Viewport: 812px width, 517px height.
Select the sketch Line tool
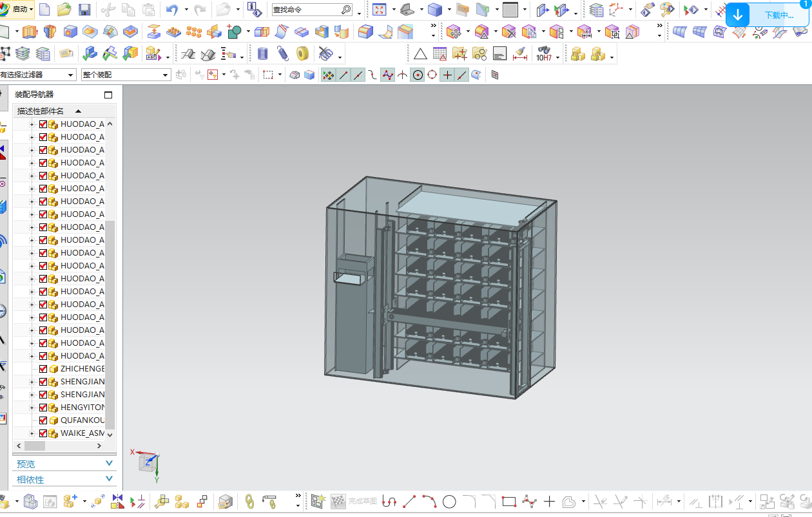coord(409,501)
